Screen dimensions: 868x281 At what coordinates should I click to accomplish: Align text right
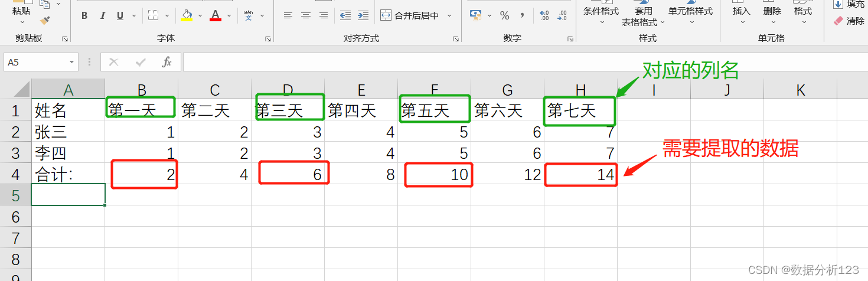(324, 16)
